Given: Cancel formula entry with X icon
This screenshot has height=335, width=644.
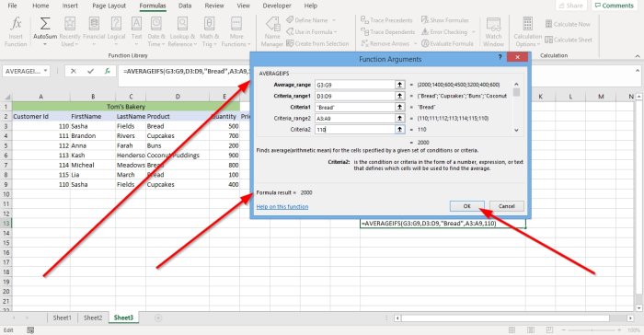Looking at the screenshot, I should 73,71.
